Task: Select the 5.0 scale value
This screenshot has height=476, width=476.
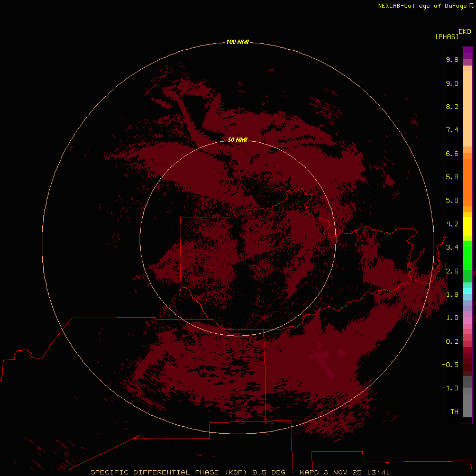Action: pyautogui.click(x=452, y=200)
